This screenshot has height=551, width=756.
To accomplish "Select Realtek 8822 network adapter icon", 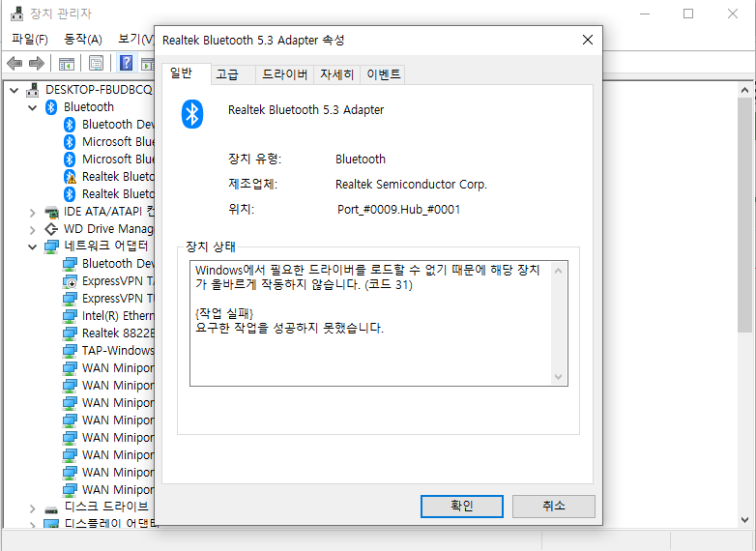I will (70, 333).
